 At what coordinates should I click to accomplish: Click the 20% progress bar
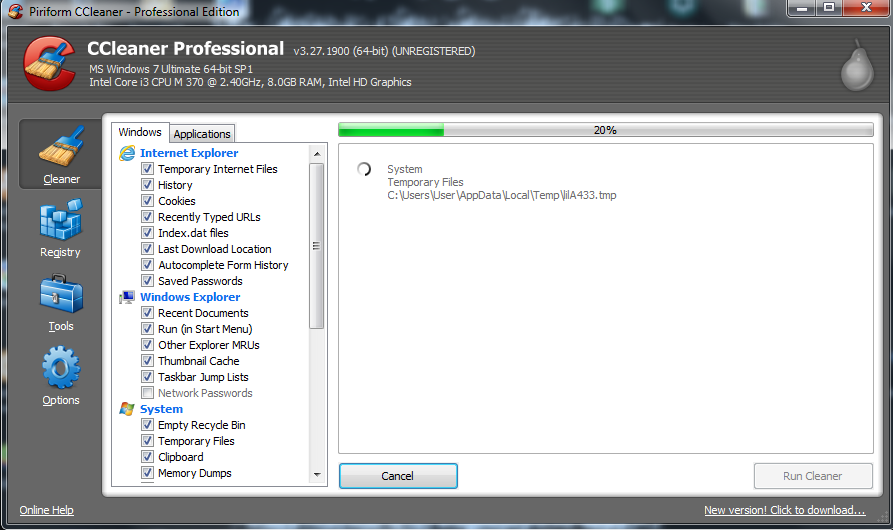605,130
